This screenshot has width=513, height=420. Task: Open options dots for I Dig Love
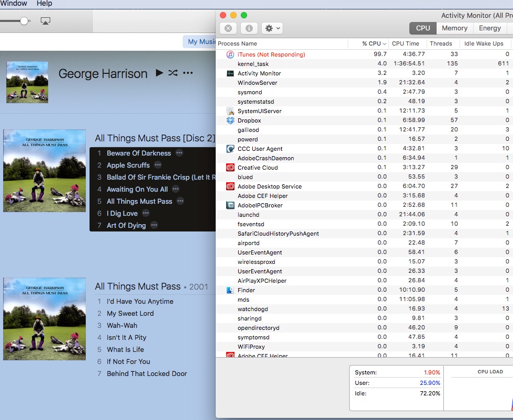(146, 213)
